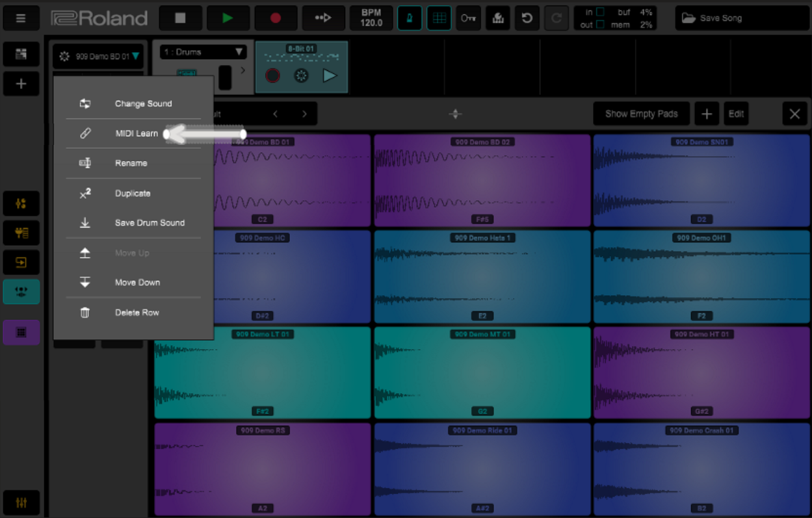Viewport: 812px width, 518px height.
Task: Select the 909 Demo Crash 01 pad
Action: (x=701, y=469)
